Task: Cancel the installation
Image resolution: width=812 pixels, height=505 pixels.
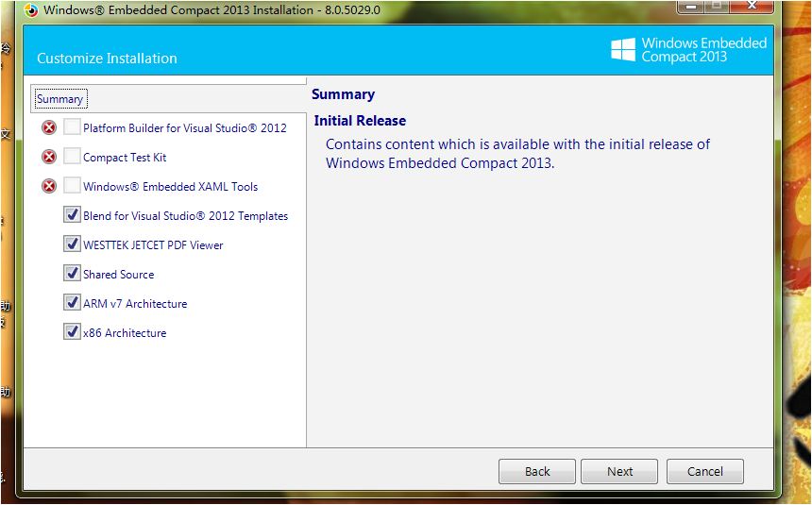Action: coord(704,471)
